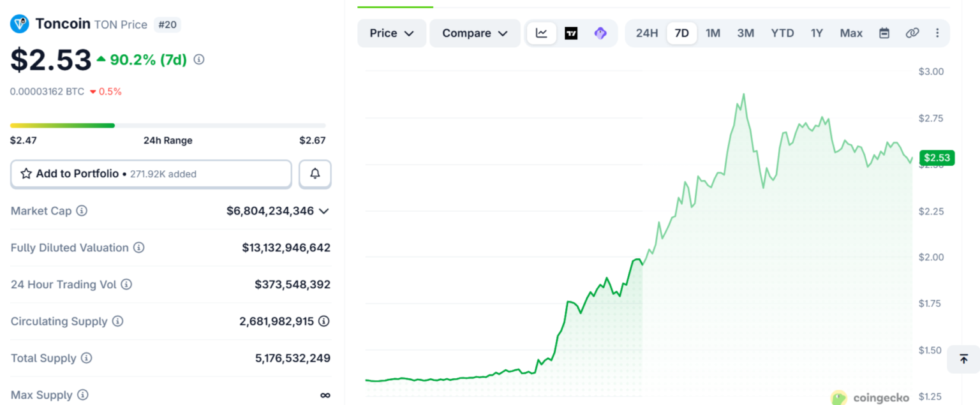Viewport: 980px width, 405px height.
Task: Click the 90.2% (7d) change text
Action: 148,60
